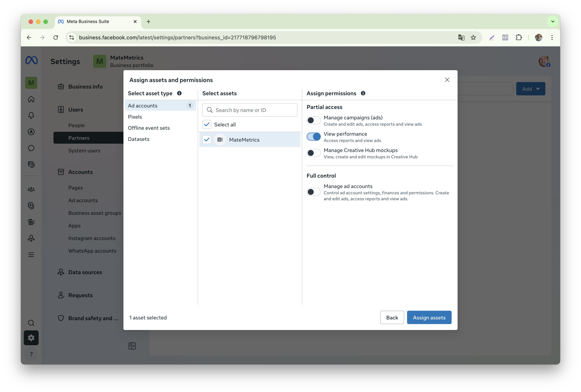Open the Home icon in left rail
This screenshot has height=392, width=581.
[x=31, y=99]
